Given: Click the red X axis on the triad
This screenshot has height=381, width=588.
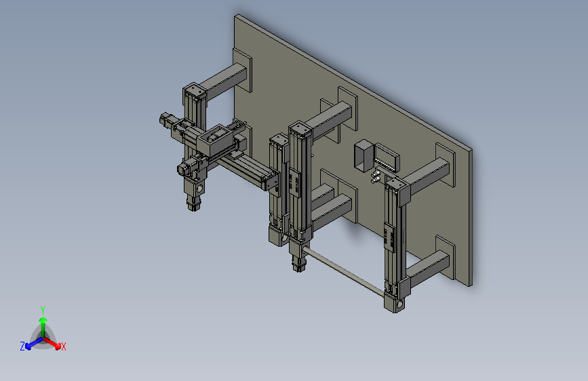Looking at the screenshot, I should tap(53, 343).
